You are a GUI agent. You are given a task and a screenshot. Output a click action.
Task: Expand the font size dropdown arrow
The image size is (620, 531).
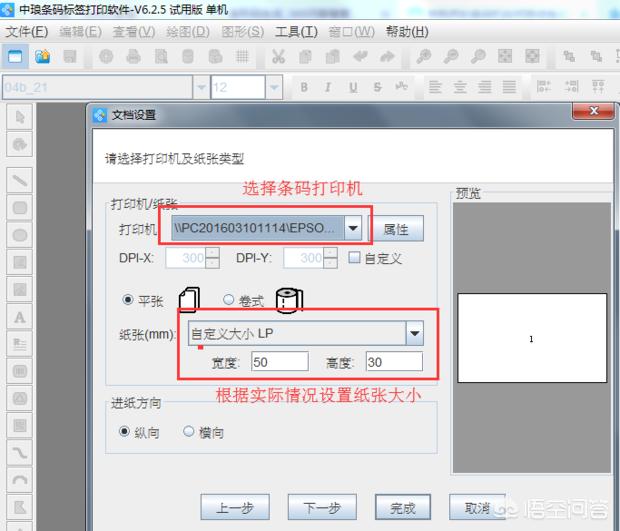[274, 87]
